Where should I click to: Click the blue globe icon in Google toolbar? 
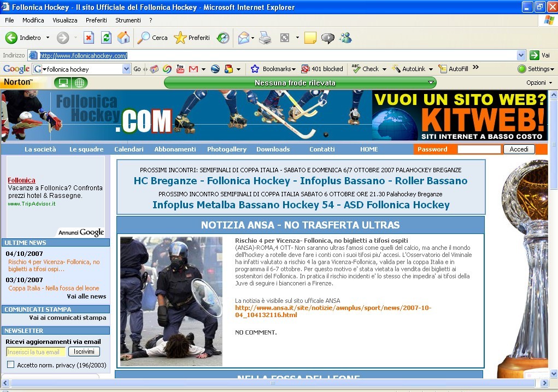pos(215,69)
